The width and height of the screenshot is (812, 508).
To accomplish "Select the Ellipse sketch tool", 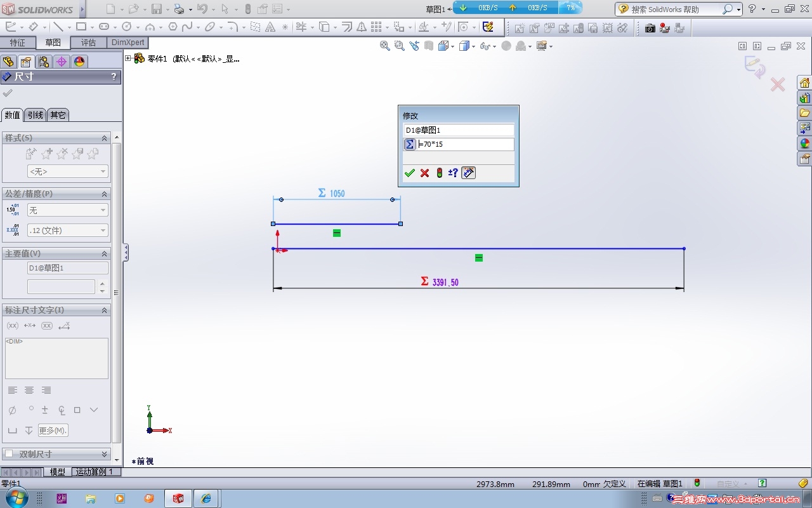I will coord(209,27).
